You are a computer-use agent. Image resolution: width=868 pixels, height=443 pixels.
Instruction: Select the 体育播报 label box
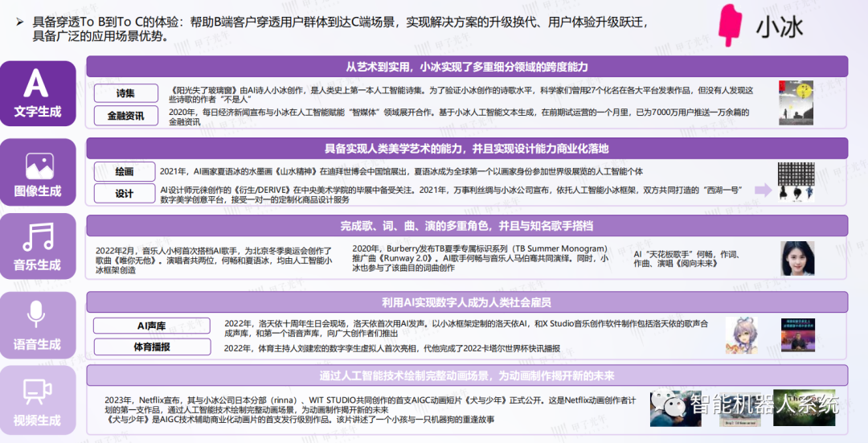coord(152,347)
